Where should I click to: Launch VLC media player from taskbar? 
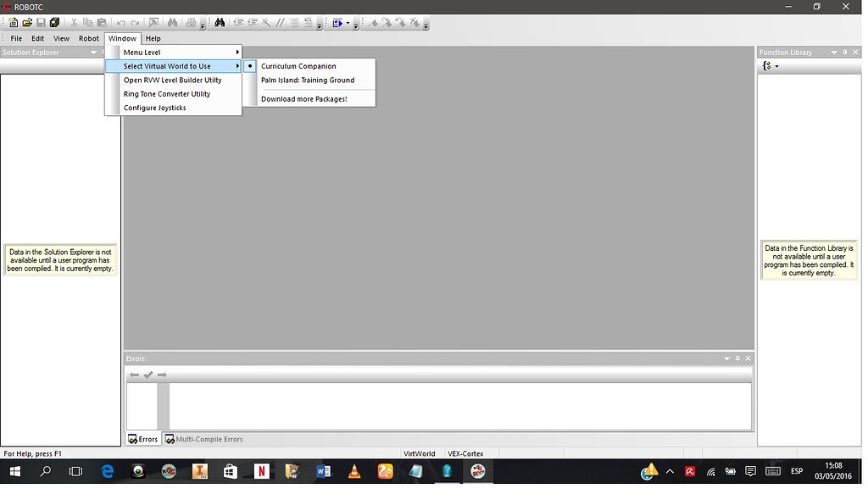pyautogui.click(x=354, y=471)
